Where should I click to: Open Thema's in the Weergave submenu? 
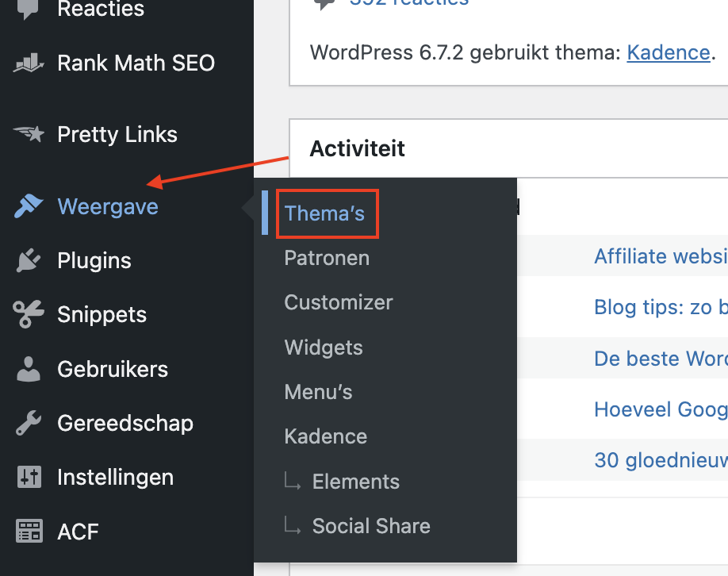pos(324,213)
